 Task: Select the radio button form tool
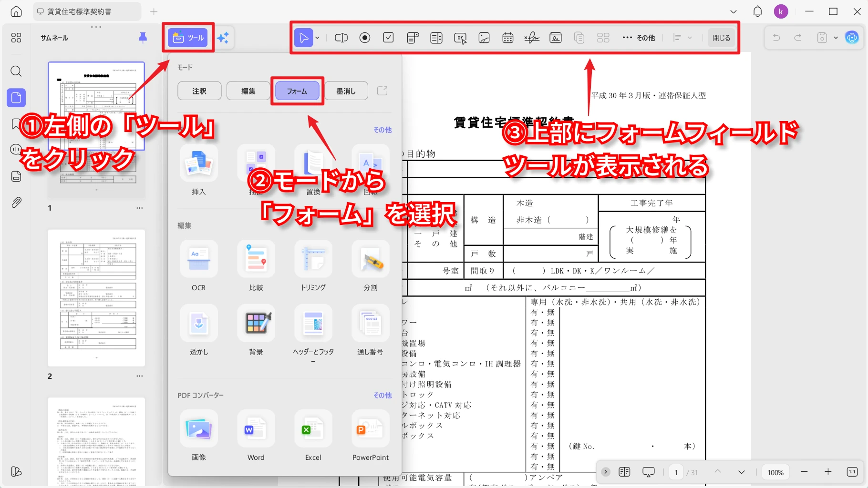pos(365,38)
